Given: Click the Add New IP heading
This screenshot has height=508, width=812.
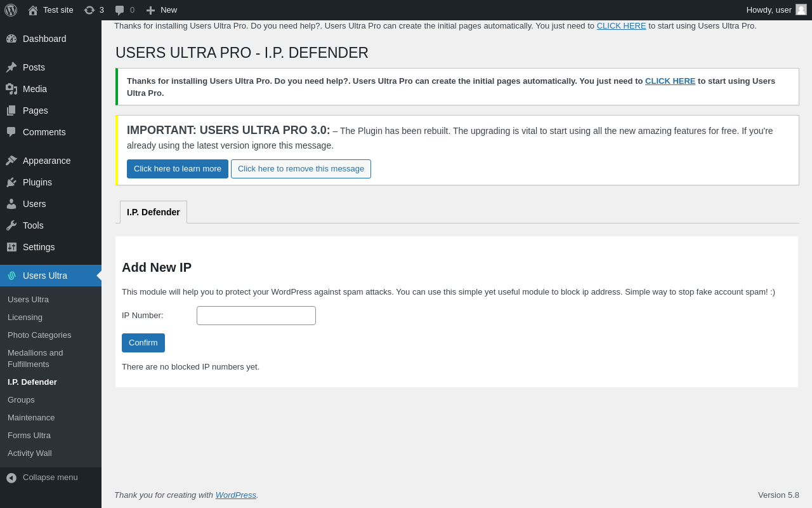Looking at the screenshot, I should [157, 267].
